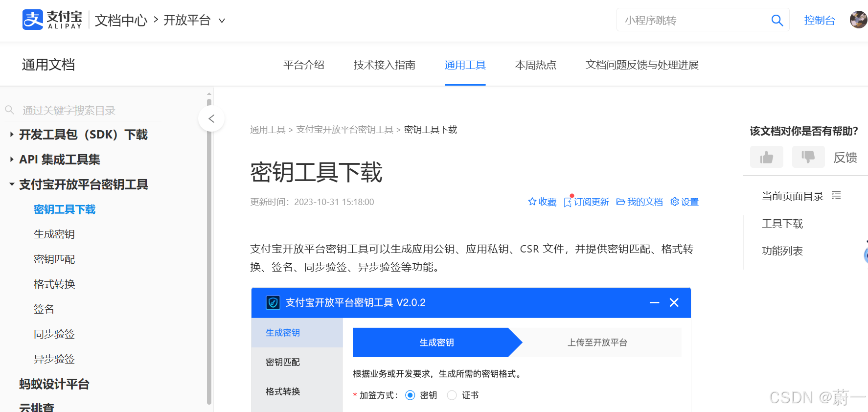This screenshot has height=412, width=868.
Task: Click the page outline list icon
Action: click(x=836, y=196)
